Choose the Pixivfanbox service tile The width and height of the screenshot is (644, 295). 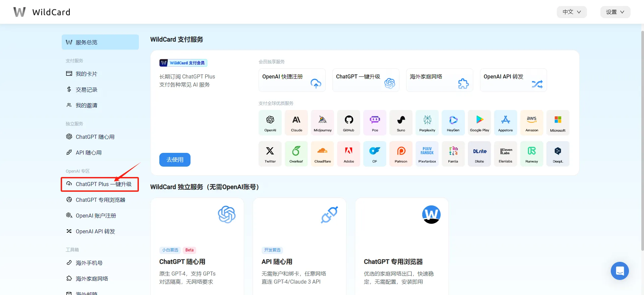pyautogui.click(x=427, y=154)
